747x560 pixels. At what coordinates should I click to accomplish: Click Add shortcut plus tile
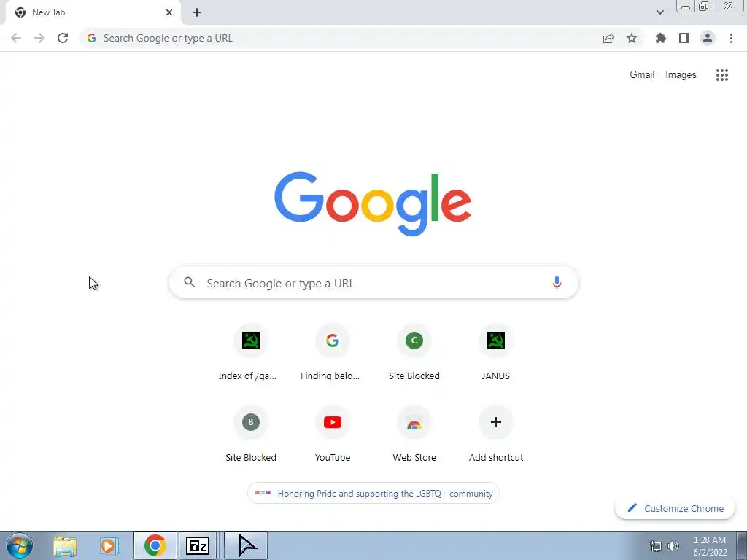coord(496,435)
